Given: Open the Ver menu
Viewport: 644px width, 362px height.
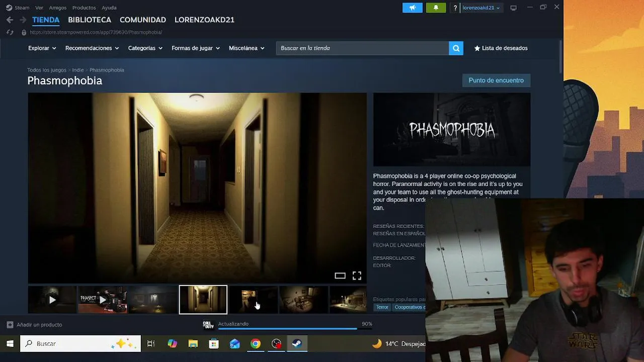Looking at the screenshot, I should click(39, 8).
